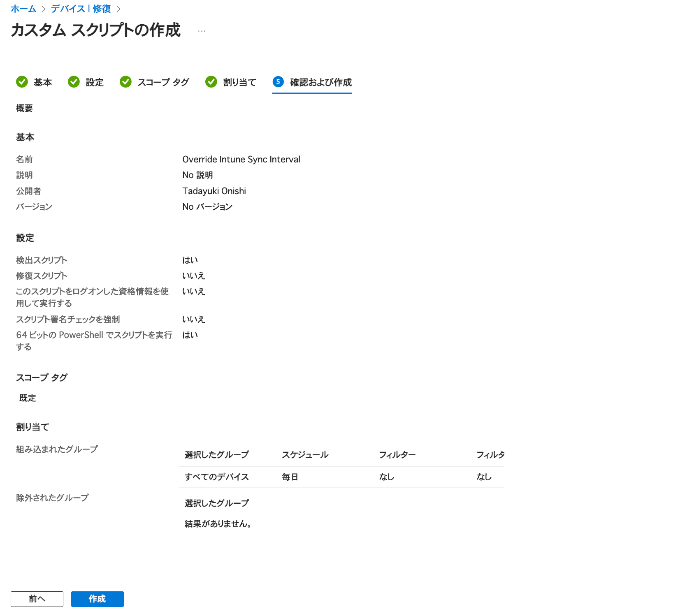Click the すべてのデバイス group cell
The width and height of the screenshot is (673, 616).
pos(217,477)
